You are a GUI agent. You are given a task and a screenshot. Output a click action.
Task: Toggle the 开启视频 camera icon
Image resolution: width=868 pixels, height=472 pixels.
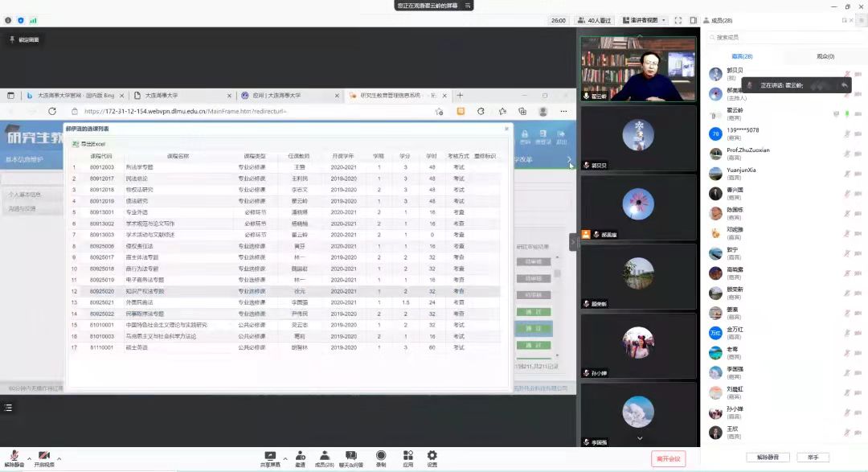44,456
